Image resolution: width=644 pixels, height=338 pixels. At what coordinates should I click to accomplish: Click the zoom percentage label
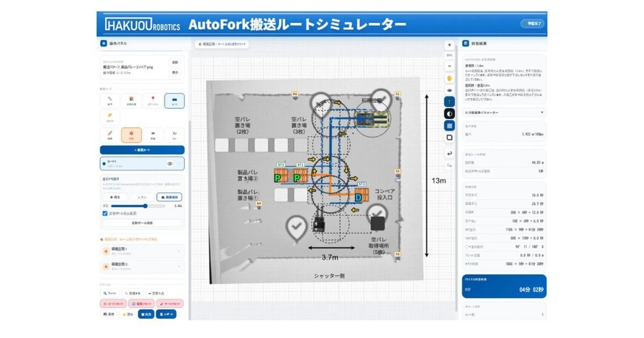(449, 55)
